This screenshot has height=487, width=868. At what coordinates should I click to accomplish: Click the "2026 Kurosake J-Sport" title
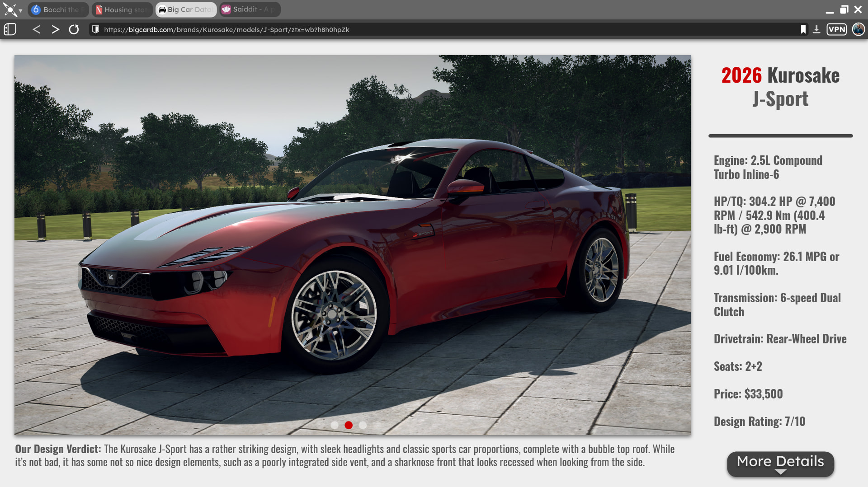coord(780,87)
